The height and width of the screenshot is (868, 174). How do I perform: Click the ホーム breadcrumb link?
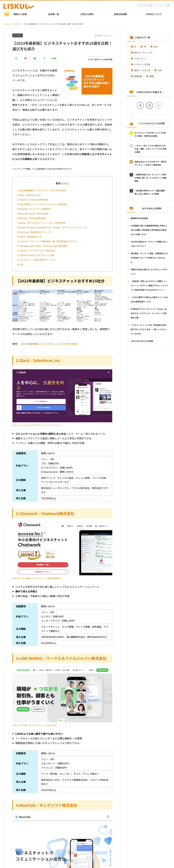pos(6,24)
